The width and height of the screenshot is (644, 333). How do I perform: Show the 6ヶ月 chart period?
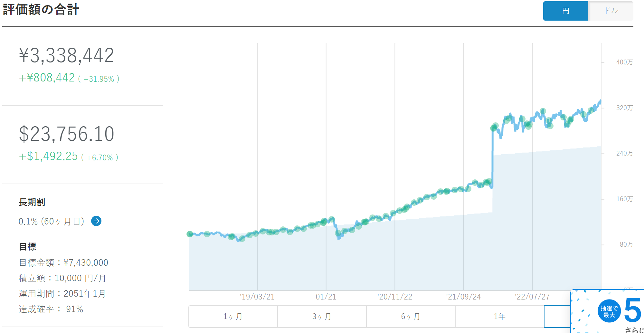tap(411, 317)
